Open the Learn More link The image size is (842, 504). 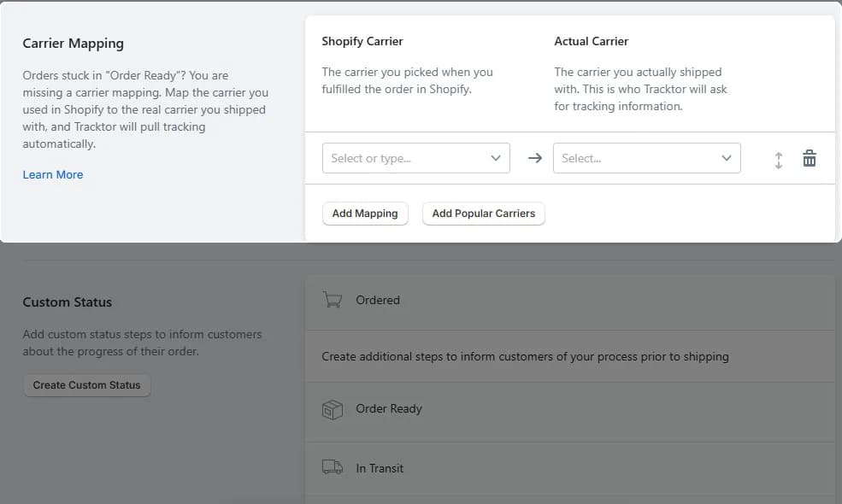53,174
